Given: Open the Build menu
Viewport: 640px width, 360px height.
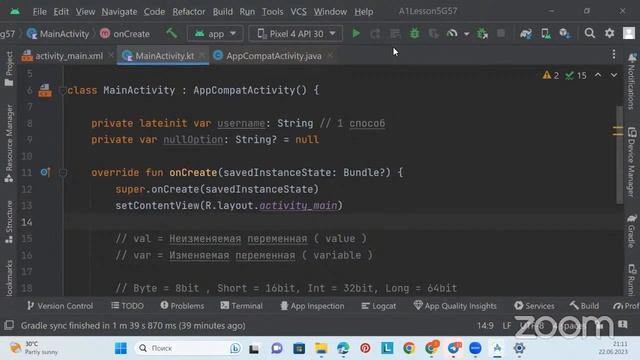Looking at the screenshot, I should point(222,11).
